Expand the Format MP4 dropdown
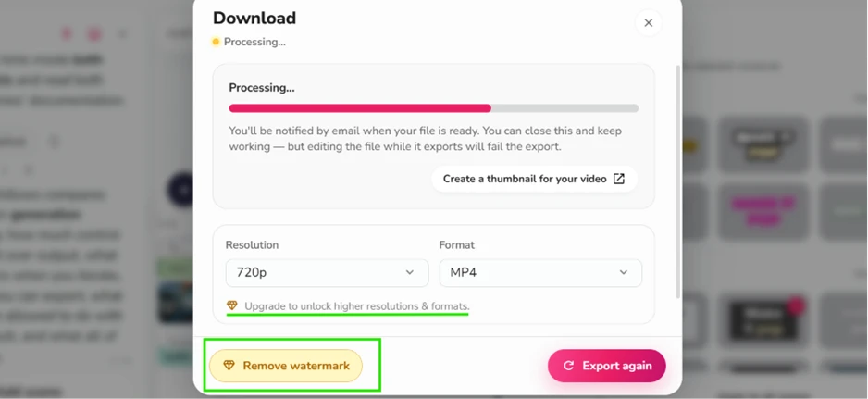Viewport: 868px width, 399px height. coord(540,273)
